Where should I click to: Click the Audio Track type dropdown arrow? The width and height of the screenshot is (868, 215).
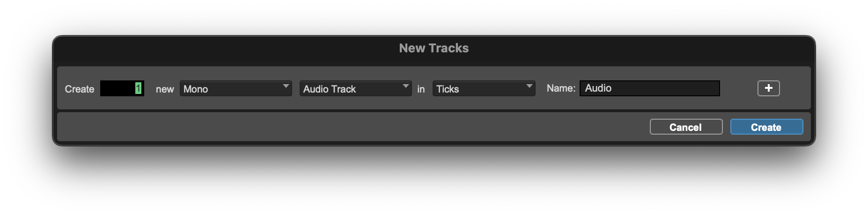click(405, 86)
